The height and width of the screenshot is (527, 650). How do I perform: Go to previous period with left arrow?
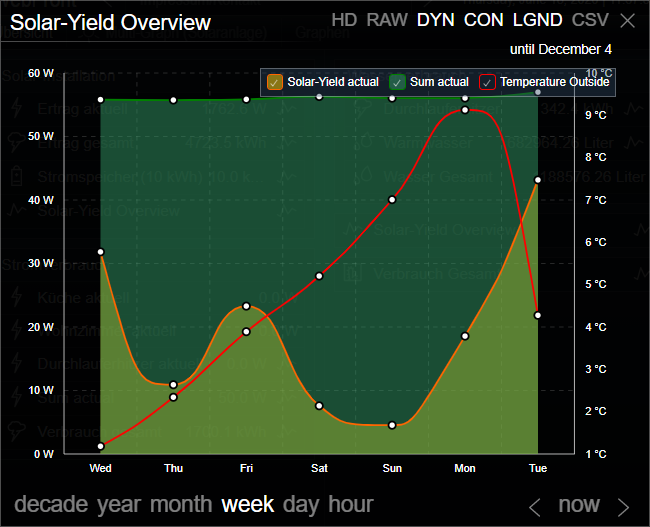pos(535,506)
